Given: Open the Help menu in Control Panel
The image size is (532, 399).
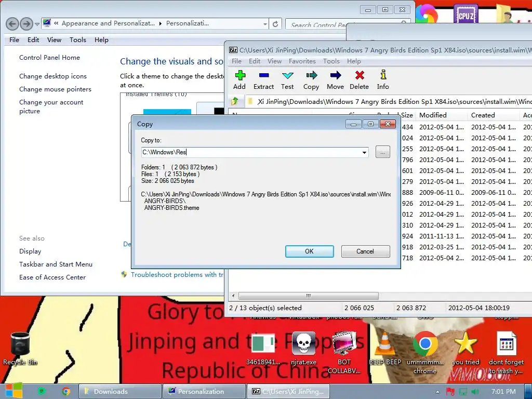Looking at the screenshot, I should click(101, 39).
